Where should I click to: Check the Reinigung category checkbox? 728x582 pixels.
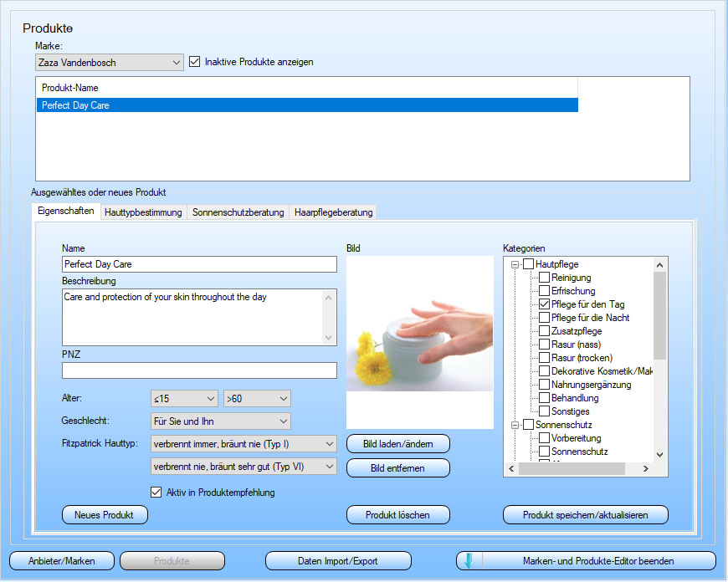[544, 278]
